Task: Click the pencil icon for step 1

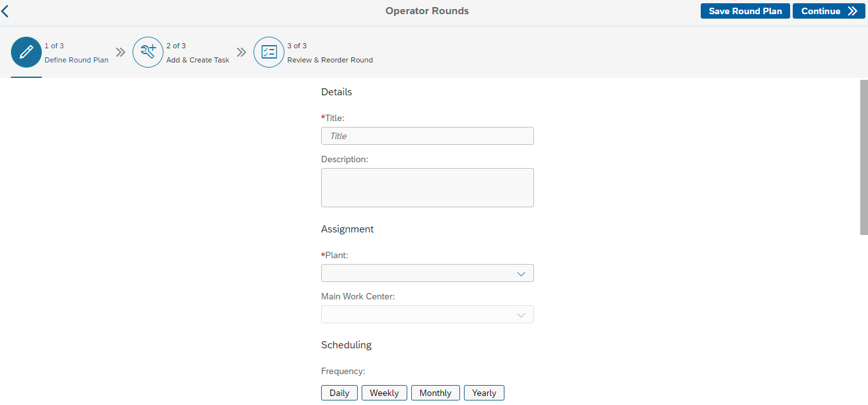Action: [26, 52]
